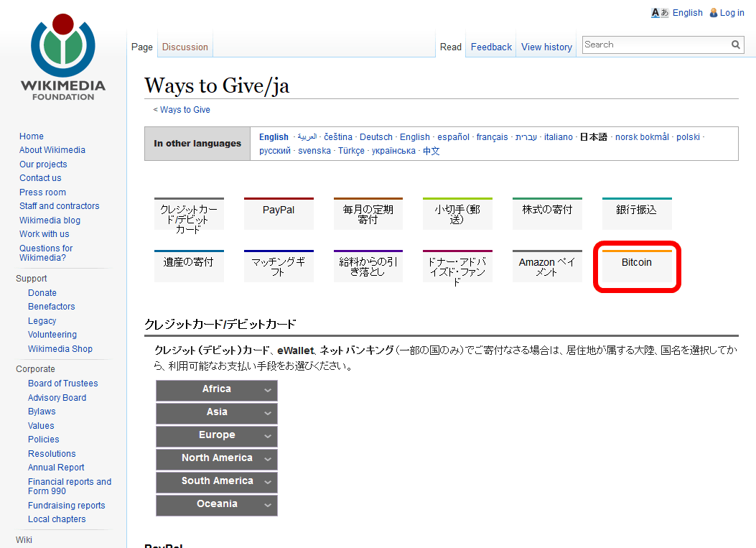Open Board of Trustees link

point(62,384)
